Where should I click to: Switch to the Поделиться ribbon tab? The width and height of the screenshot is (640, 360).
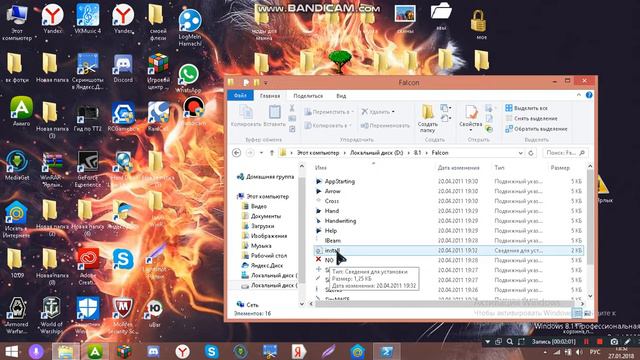coord(308,96)
